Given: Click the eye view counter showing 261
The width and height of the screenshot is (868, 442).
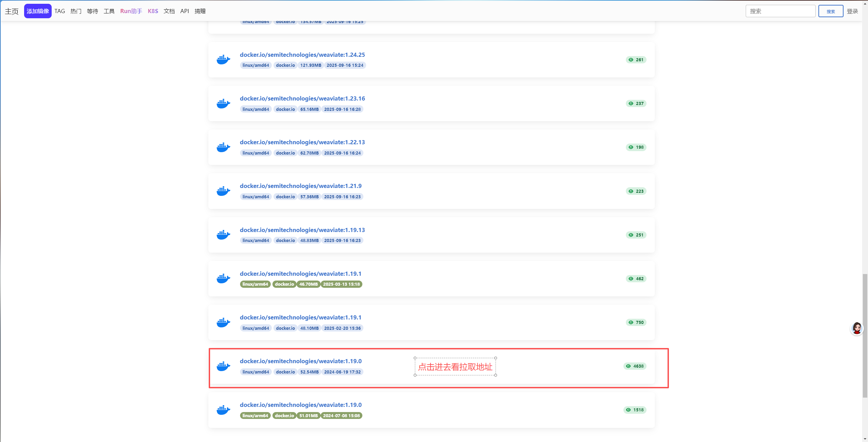Looking at the screenshot, I should [636, 60].
